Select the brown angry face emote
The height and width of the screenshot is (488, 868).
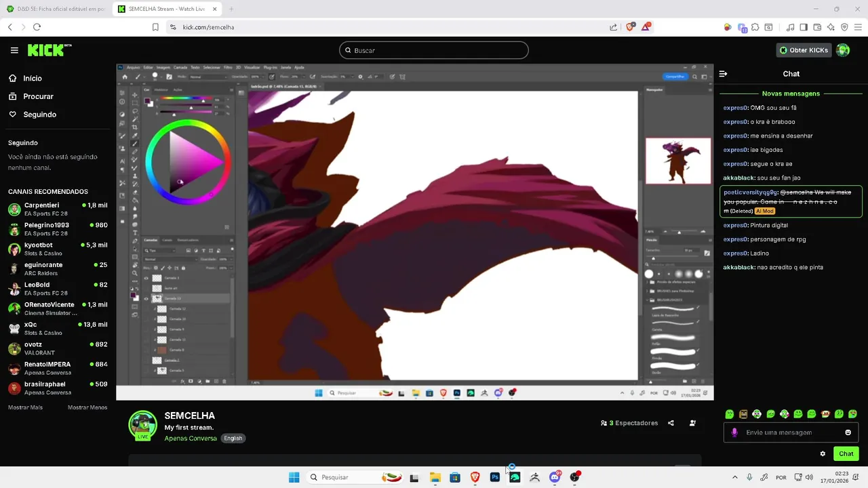click(x=743, y=414)
